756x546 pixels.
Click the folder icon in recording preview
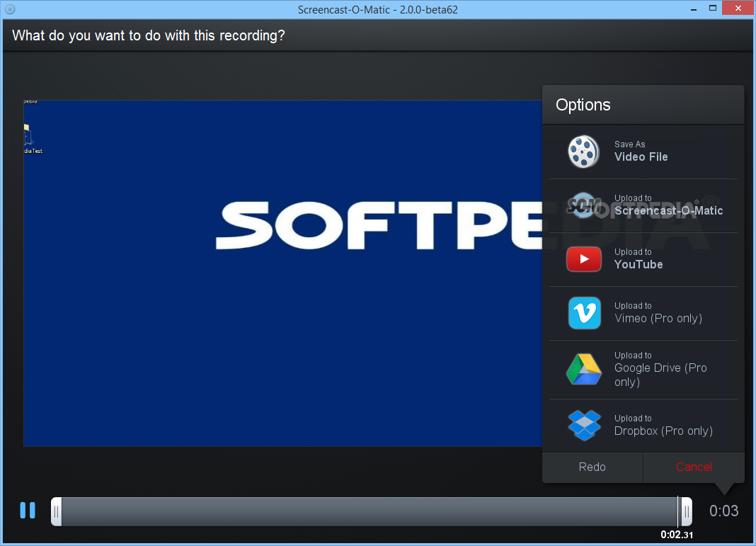coord(27,135)
